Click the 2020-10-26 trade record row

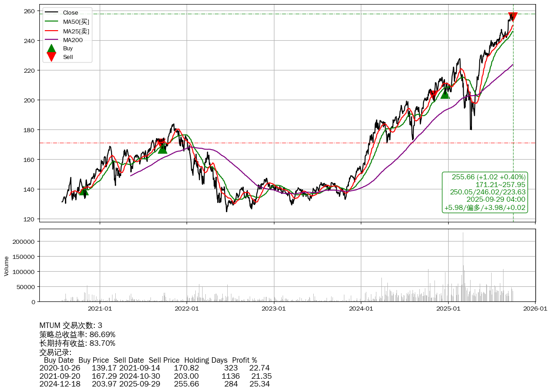click(155, 368)
